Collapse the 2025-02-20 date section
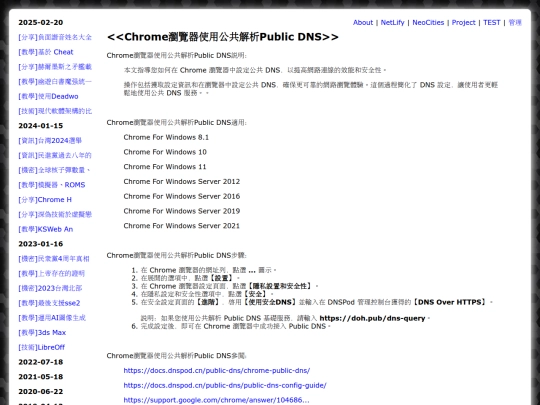Viewport: 540px width, 405px height. 41,22
